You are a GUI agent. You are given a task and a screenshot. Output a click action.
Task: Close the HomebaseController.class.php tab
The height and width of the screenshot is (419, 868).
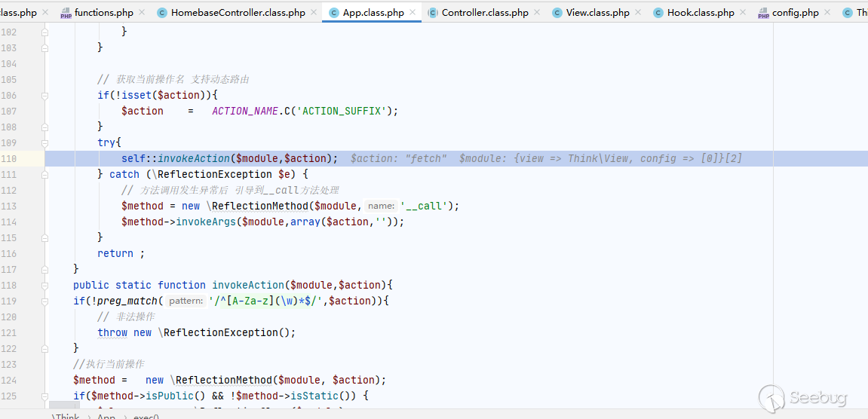tap(314, 12)
